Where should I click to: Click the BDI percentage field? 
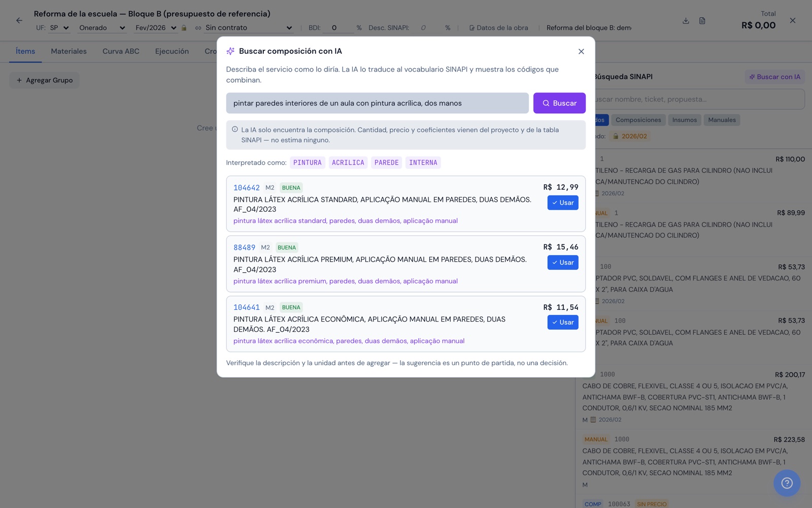(x=339, y=28)
